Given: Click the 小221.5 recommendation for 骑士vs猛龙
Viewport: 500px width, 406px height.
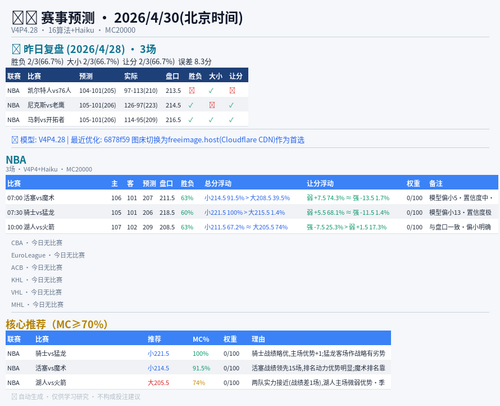Looking at the screenshot, I should tap(158, 354).
